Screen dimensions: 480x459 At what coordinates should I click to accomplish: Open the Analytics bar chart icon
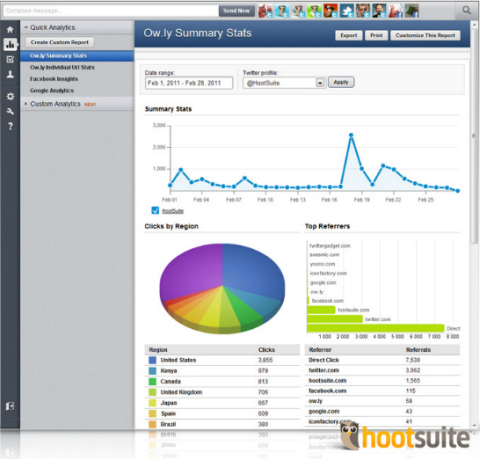click(10, 44)
